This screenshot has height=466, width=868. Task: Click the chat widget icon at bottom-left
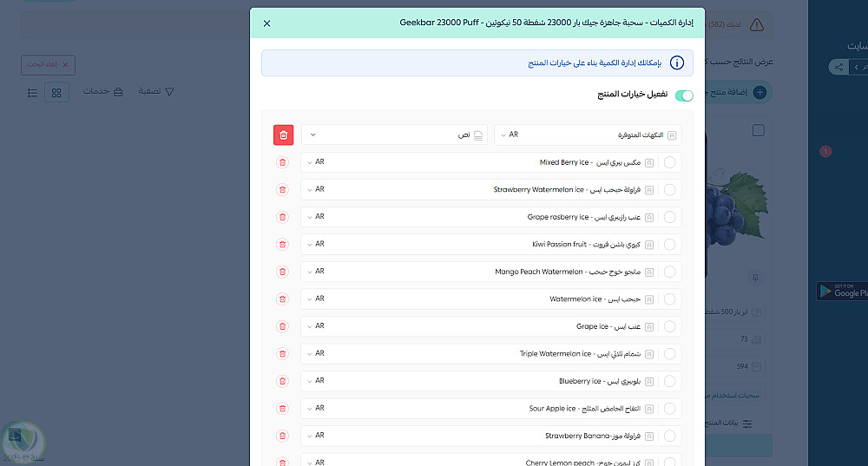click(23, 442)
